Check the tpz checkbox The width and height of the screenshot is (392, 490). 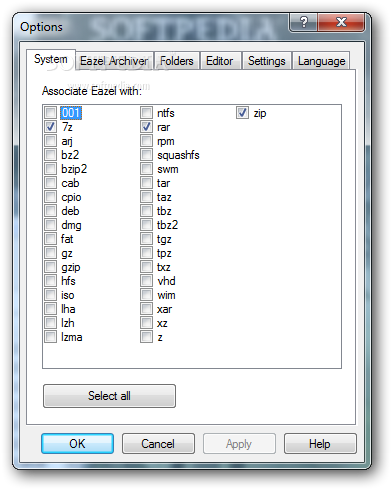pyautogui.click(x=146, y=253)
